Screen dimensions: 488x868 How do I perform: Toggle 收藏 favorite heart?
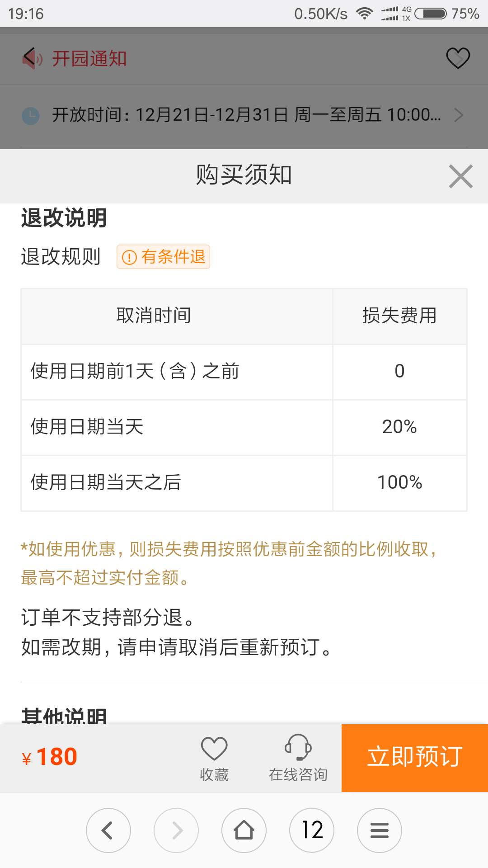[x=214, y=759]
